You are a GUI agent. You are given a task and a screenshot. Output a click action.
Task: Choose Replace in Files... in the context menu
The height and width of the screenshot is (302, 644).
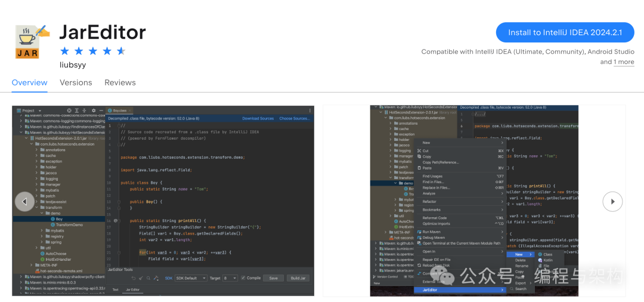[x=436, y=187]
